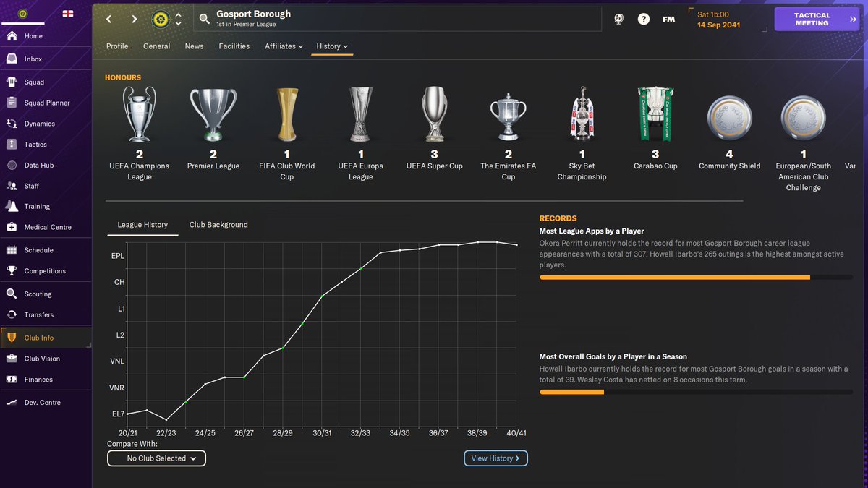Click the View History button
The image size is (868, 488).
[x=495, y=458]
